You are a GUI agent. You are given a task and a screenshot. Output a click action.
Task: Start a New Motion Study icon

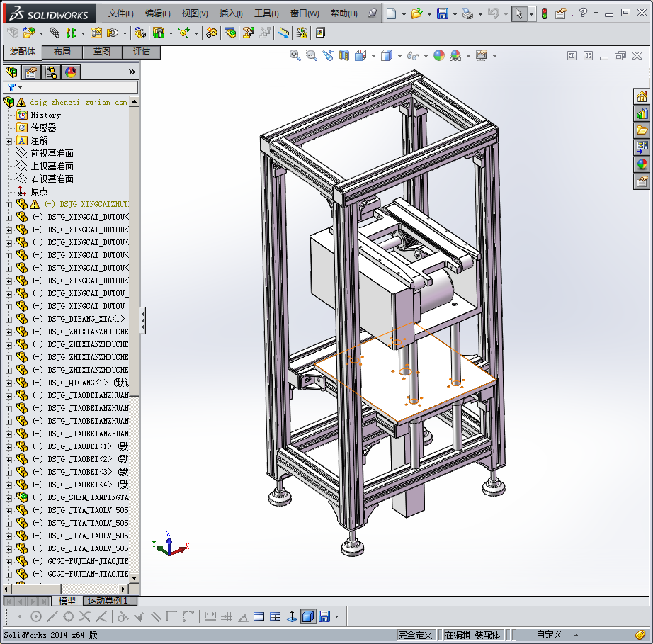[212, 33]
